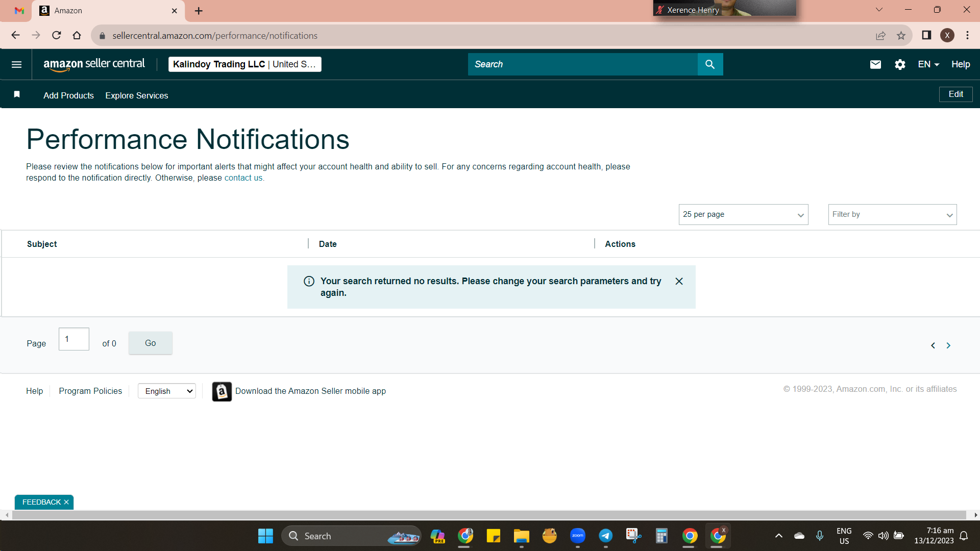Click the Seller Central search field

click(583, 64)
